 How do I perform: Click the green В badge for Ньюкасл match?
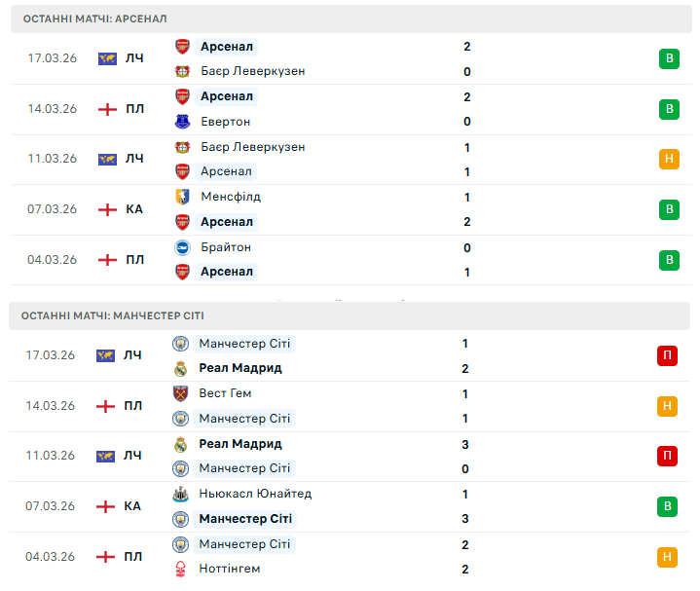pos(667,506)
